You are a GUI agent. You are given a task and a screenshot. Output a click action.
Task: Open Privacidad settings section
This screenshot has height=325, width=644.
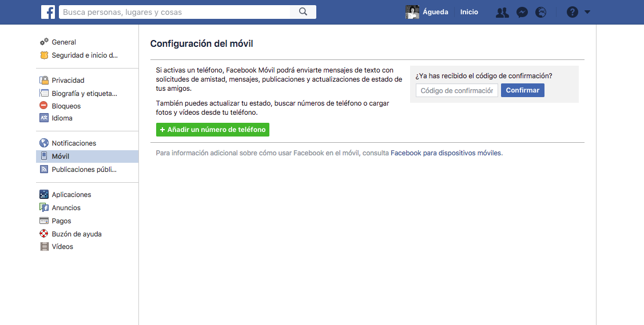point(67,81)
